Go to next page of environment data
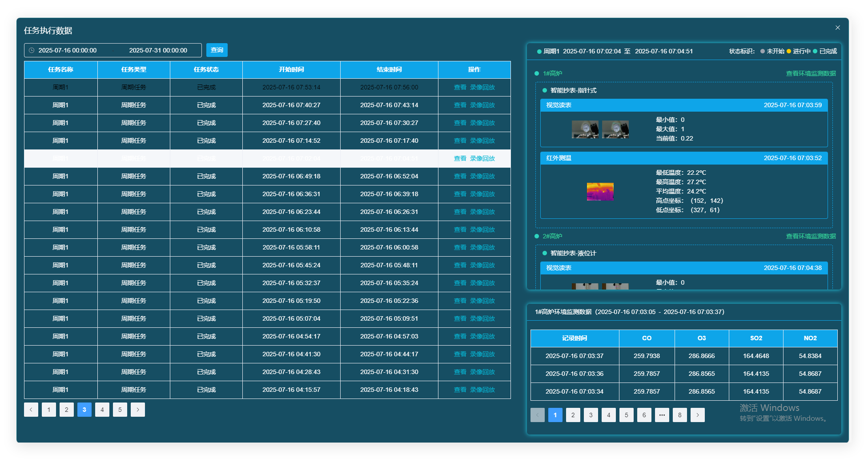 pyautogui.click(x=697, y=415)
